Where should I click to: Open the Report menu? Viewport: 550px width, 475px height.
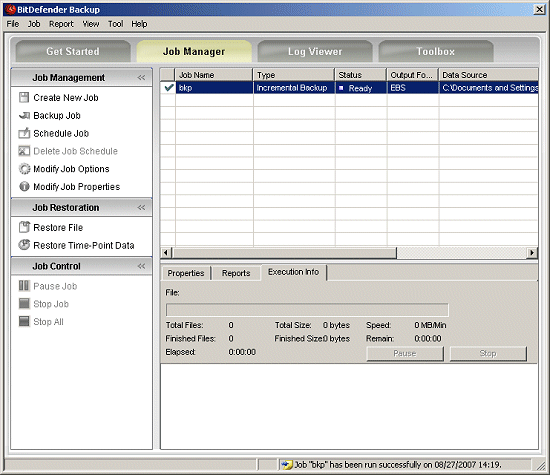coord(61,24)
